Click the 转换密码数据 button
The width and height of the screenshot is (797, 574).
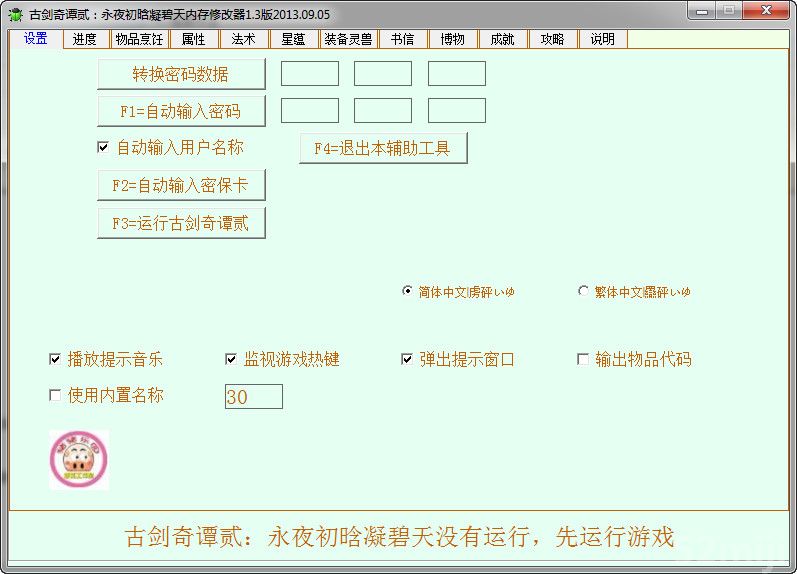point(181,74)
